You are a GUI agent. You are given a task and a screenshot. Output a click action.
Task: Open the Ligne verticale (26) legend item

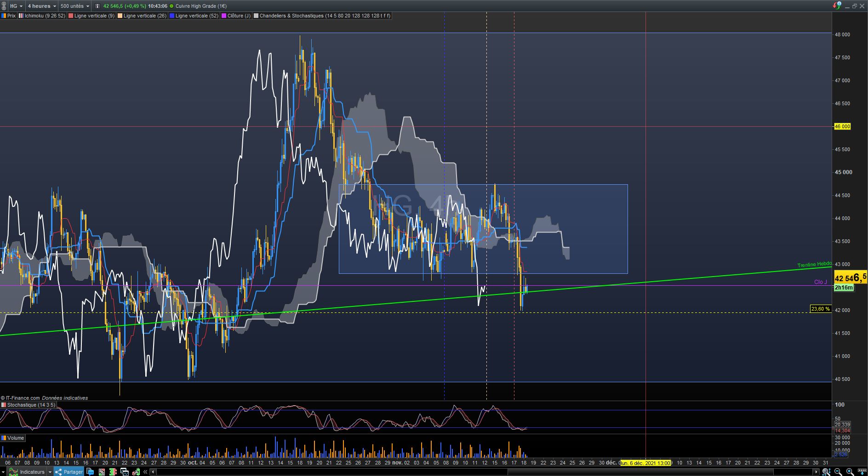(x=143, y=16)
